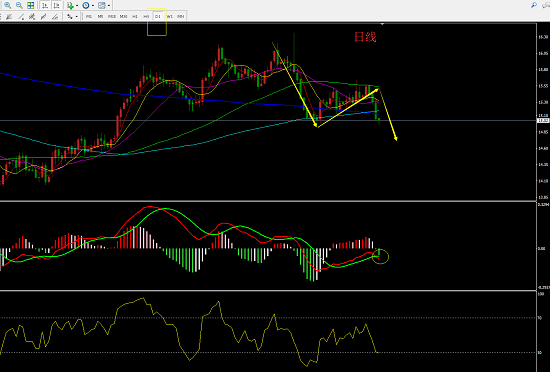The width and height of the screenshot is (550, 372).
Task: Select the hatched-lines retracement drawing tool
Action: tap(55, 16)
